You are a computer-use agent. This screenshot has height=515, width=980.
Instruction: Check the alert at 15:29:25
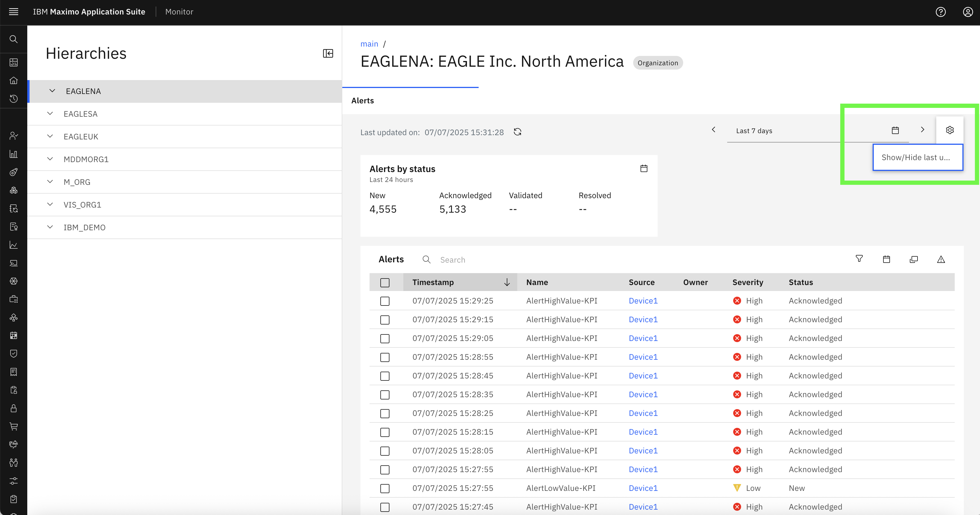pos(385,301)
